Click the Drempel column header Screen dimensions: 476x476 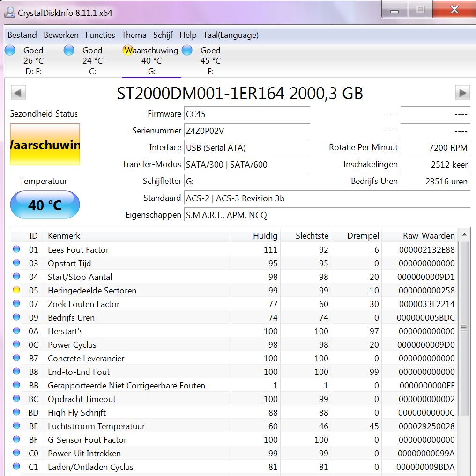coord(356,236)
